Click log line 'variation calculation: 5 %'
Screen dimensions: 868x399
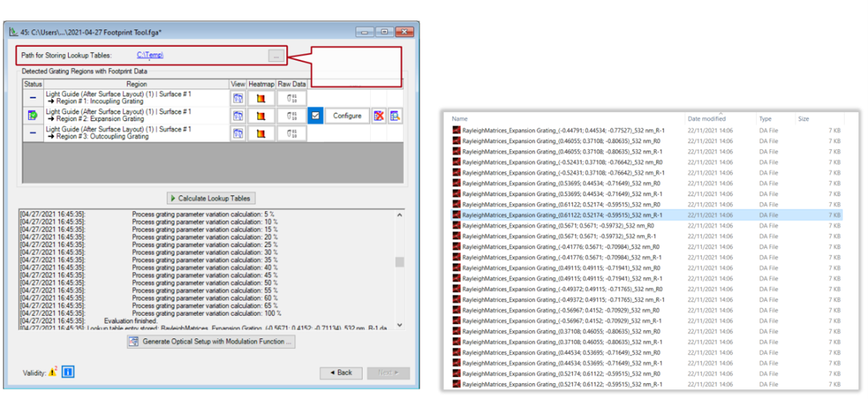[205, 214]
